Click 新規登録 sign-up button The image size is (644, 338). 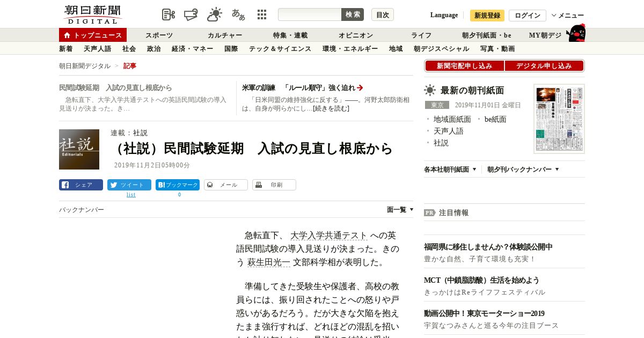coord(487,15)
